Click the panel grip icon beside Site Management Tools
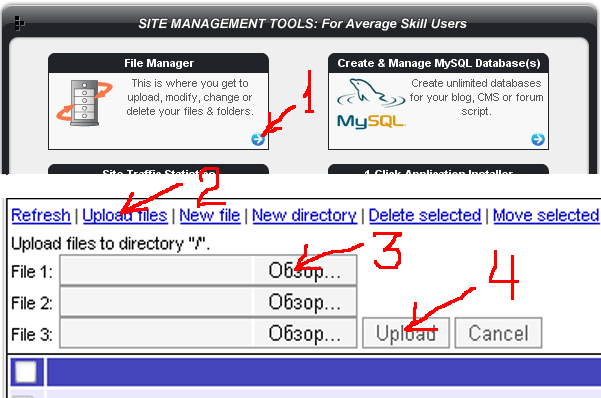The image size is (601, 398). point(19,23)
